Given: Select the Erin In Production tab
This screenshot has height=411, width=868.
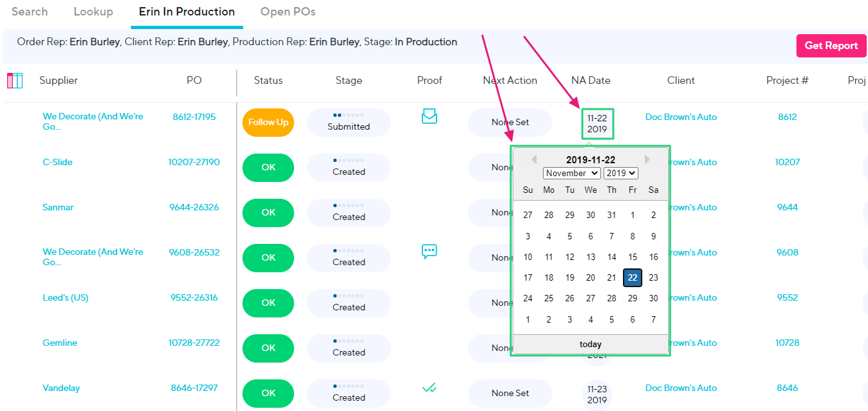Looking at the screenshot, I should [187, 12].
